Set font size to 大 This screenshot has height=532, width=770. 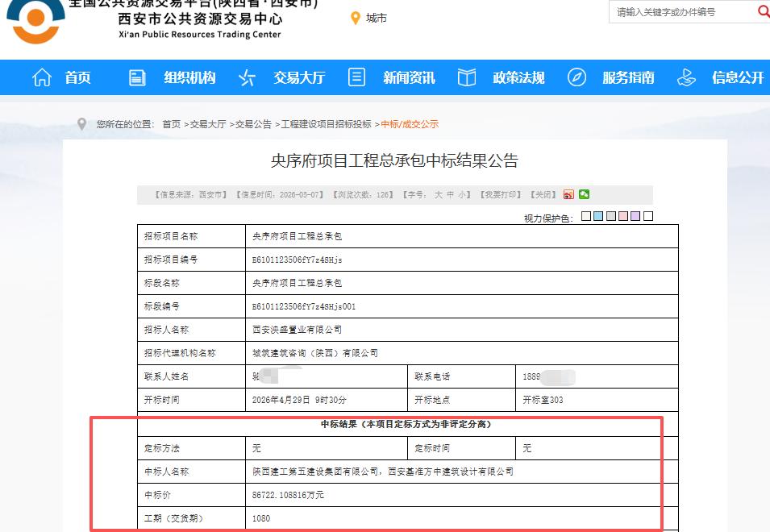pos(439,195)
